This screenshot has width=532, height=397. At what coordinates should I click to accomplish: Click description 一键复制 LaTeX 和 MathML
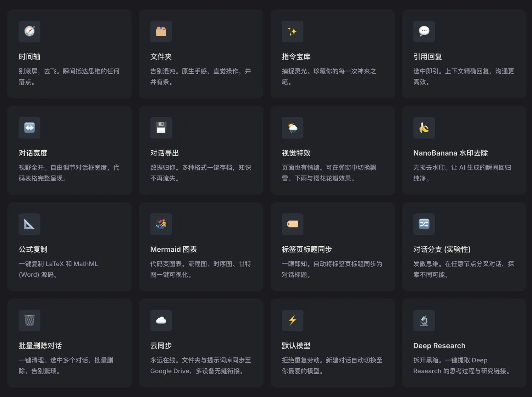click(59, 269)
